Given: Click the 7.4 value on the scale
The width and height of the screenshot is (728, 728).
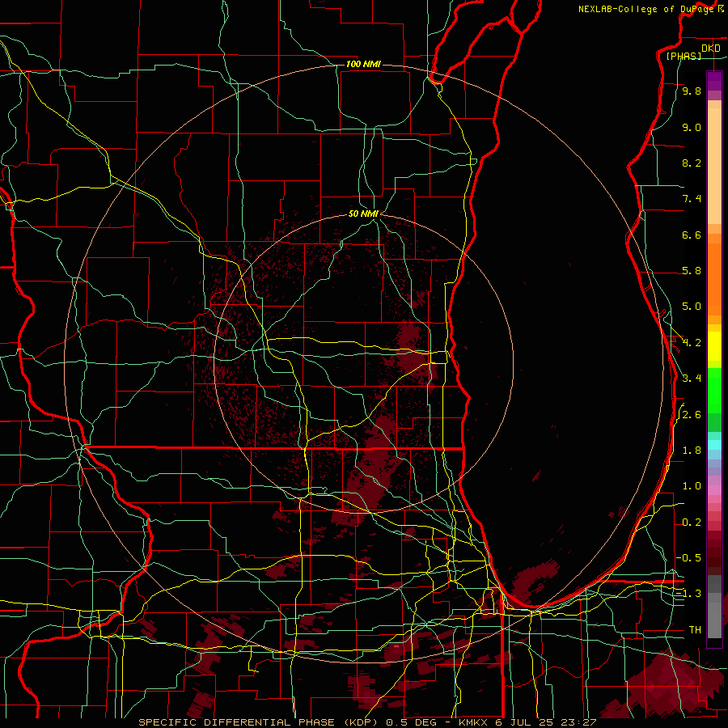Looking at the screenshot, I should coord(692,199).
